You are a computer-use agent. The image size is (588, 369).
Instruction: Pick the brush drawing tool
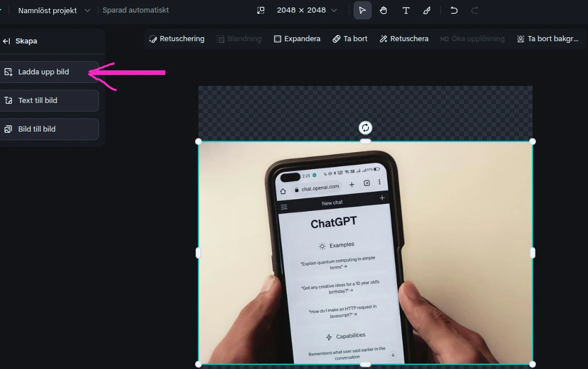427,10
